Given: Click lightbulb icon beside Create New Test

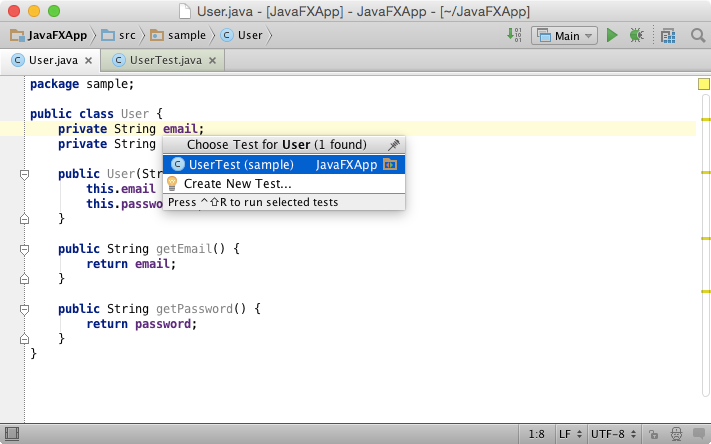Looking at the screenshot, I should 172,184.
